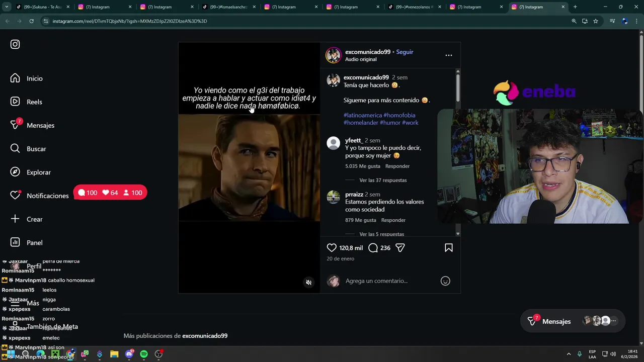Open File Explorer from taskbar
This screenshot has height=362, width=644.
pyautogui.click(x=114, y=354)
